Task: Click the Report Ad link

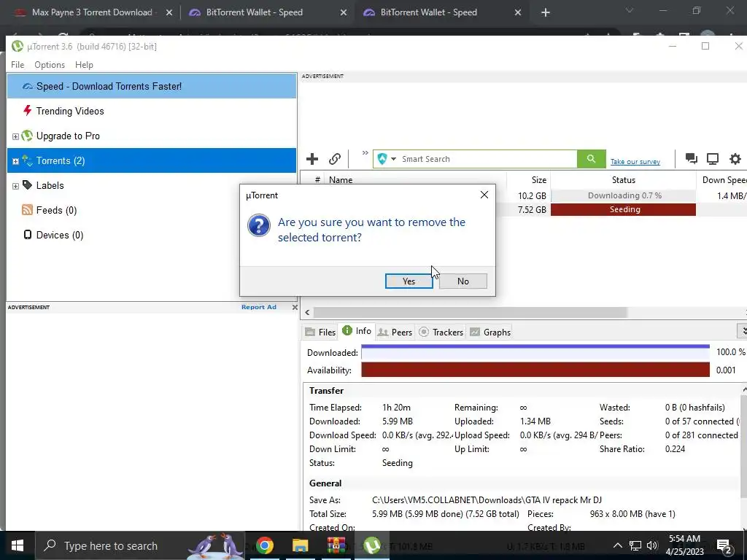Action: pyautogui.click(x=259, y=307)
